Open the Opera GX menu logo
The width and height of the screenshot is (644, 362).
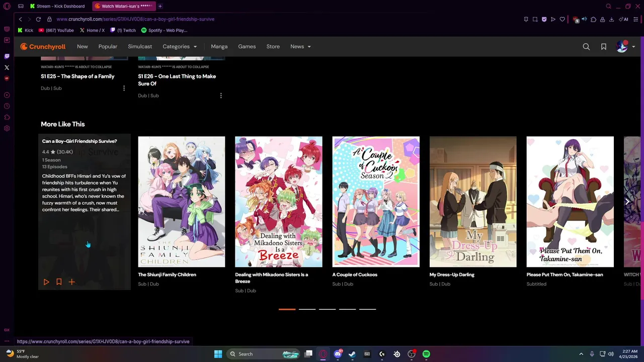point(7,6)
